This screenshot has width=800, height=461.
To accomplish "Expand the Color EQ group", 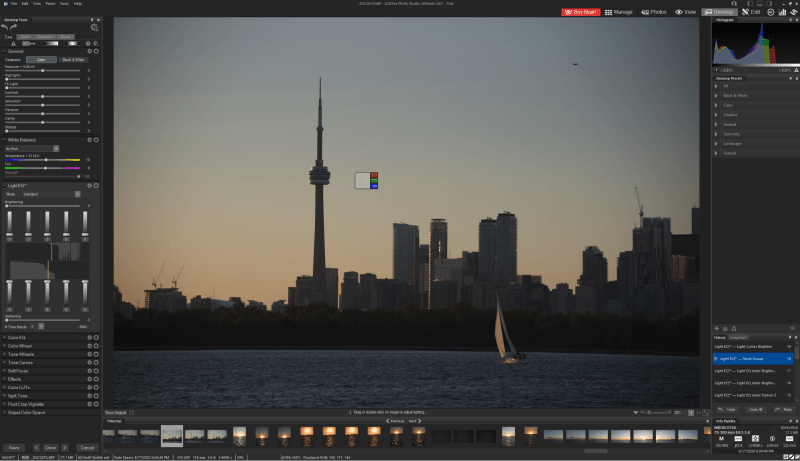I will click(x=5, y=338).
